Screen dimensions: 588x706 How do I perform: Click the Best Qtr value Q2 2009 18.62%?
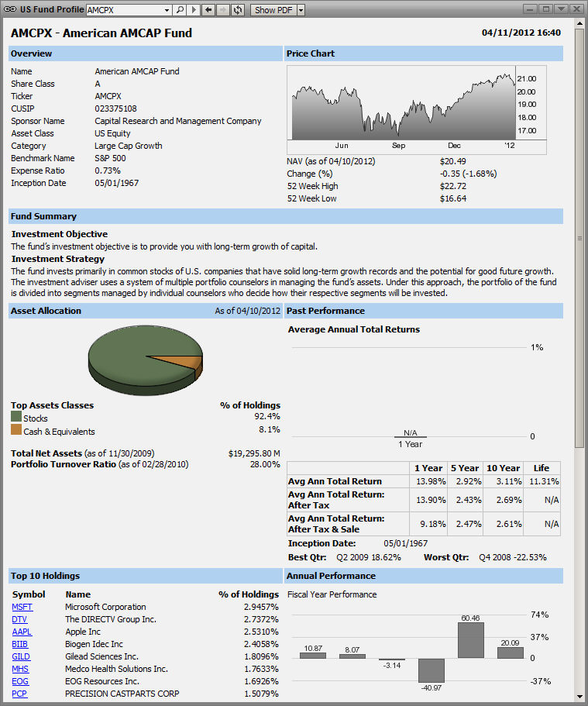pyautogui.click(x=369, y=557)
